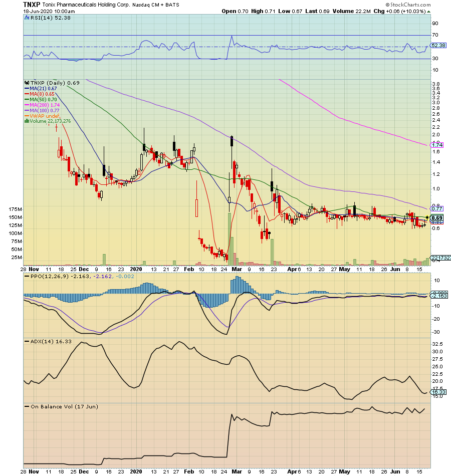Click the -2.162 PPO signal value

(x=103, y=276)
